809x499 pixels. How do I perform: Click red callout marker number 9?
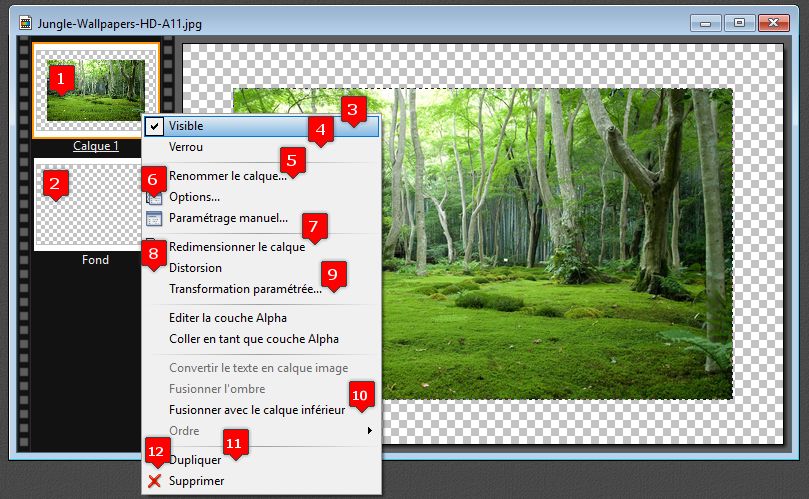(334, 272)
